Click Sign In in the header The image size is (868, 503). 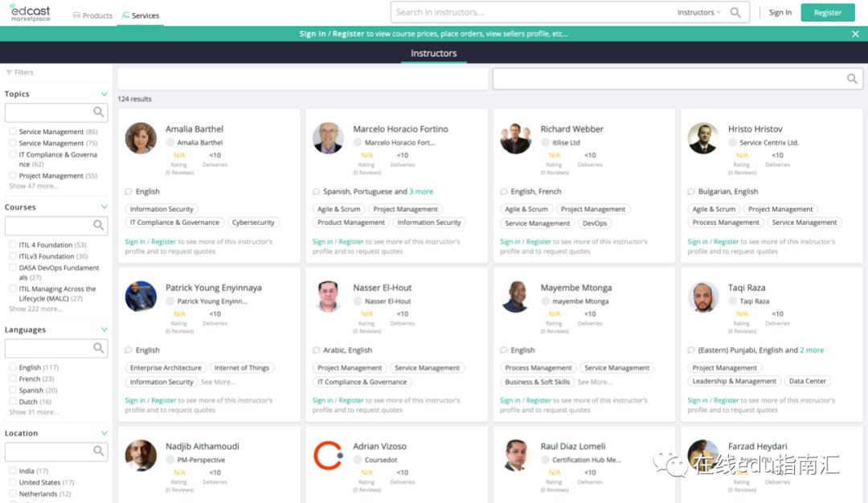[780, 12]
